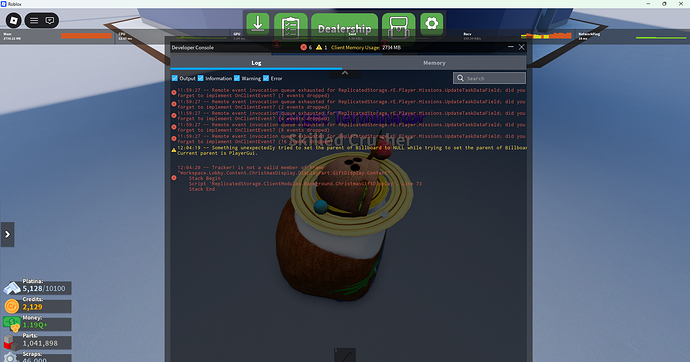Open the green backpack inventory button
Image resolution: width=690 pixels, height=362 pixels.
click(399, 26)
